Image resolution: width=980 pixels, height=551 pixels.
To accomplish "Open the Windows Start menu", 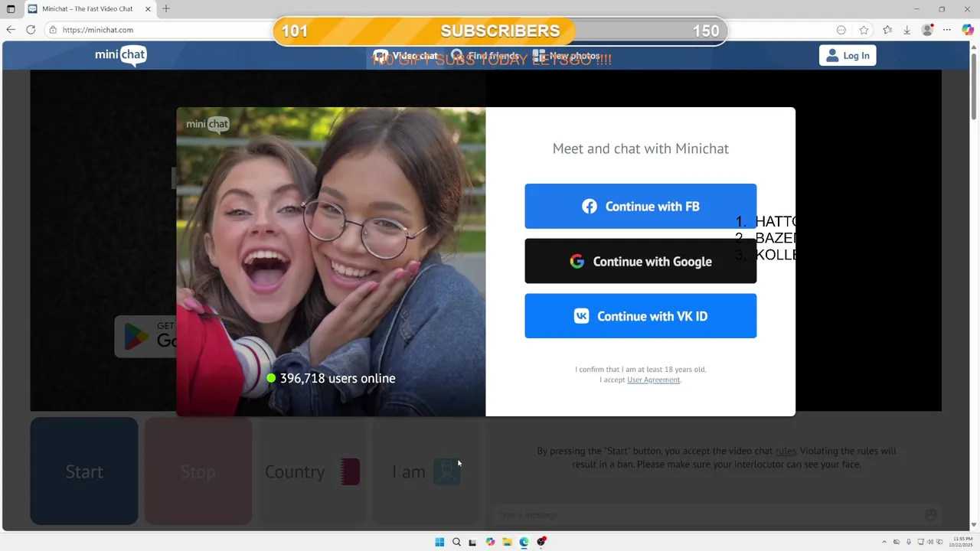I will (x=439, y=542).
